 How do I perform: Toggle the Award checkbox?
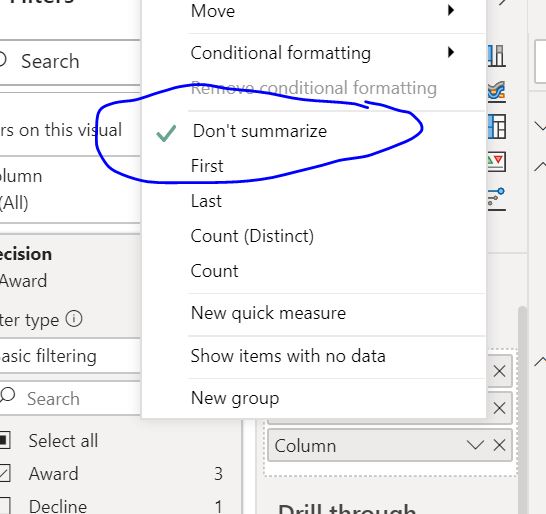click(x=4, y=474)
